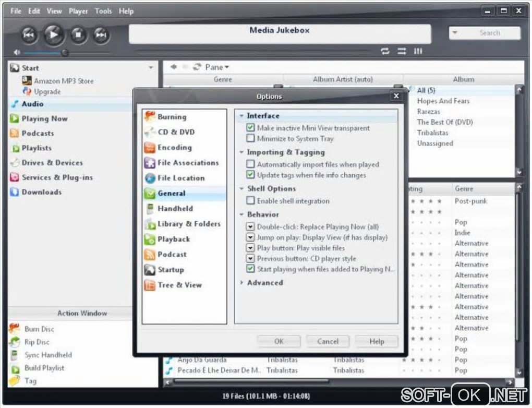Click Help button in Options dialog
532x408 pixels.
click(x=377, y=341)
